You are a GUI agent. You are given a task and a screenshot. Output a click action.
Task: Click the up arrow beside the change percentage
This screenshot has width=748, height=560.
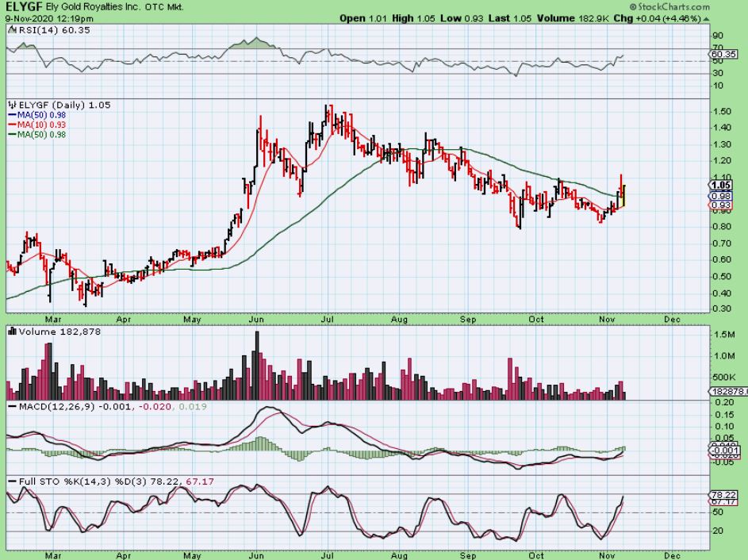point(707,19)
